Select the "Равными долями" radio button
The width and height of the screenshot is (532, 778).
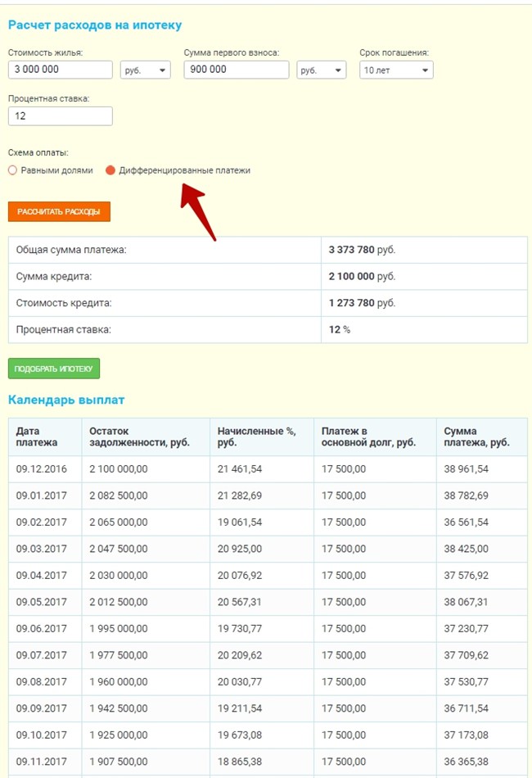(12, 170)
